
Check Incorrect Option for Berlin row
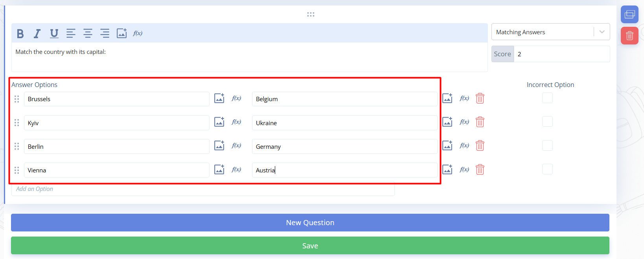[x=547, y=146]
